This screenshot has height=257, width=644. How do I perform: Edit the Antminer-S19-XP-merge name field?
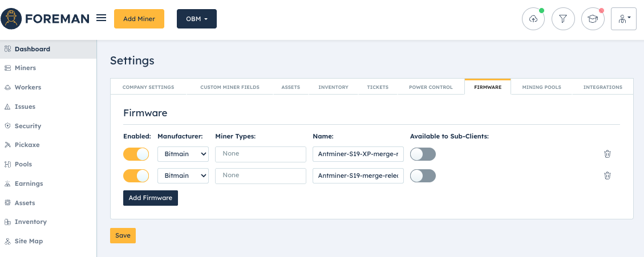click(358, 154)
